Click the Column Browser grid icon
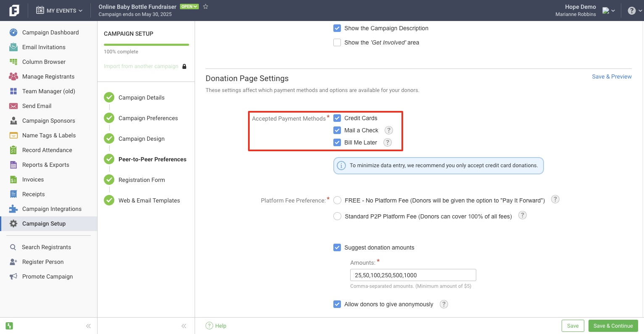This screenshot has height=334, width=644. tap(13, 62)
